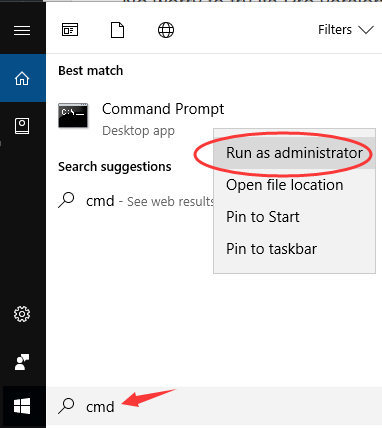Select Pin to Start

coord(294,217)
